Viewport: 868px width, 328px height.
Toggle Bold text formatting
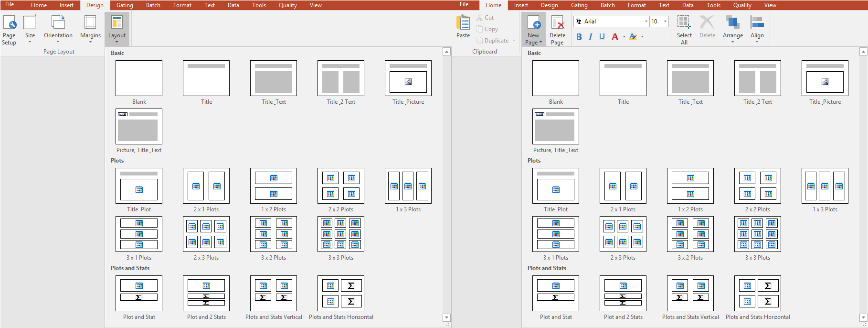[x=579, y=37]
